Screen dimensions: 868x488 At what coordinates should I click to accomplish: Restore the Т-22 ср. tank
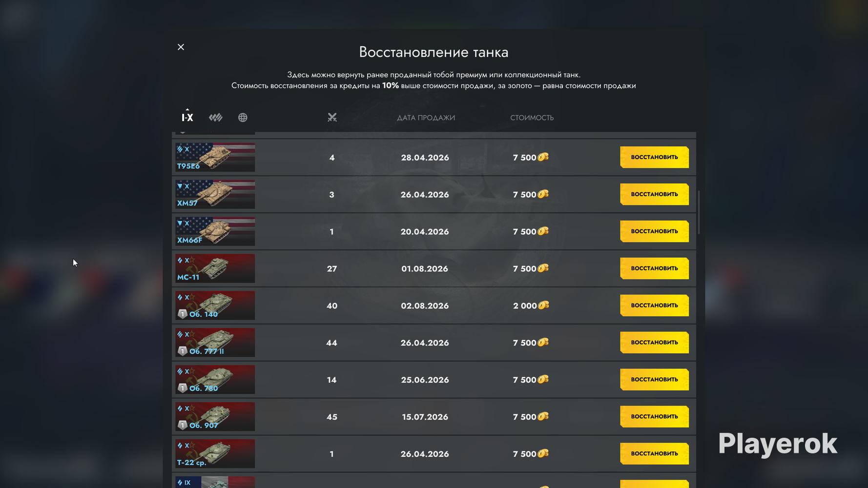tap(654, 454)
